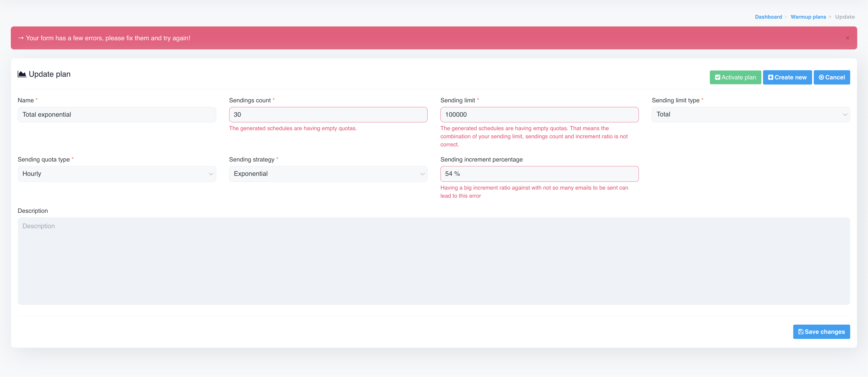
Task: Edit Sending increment percentage field
Action: click(539, 174)
